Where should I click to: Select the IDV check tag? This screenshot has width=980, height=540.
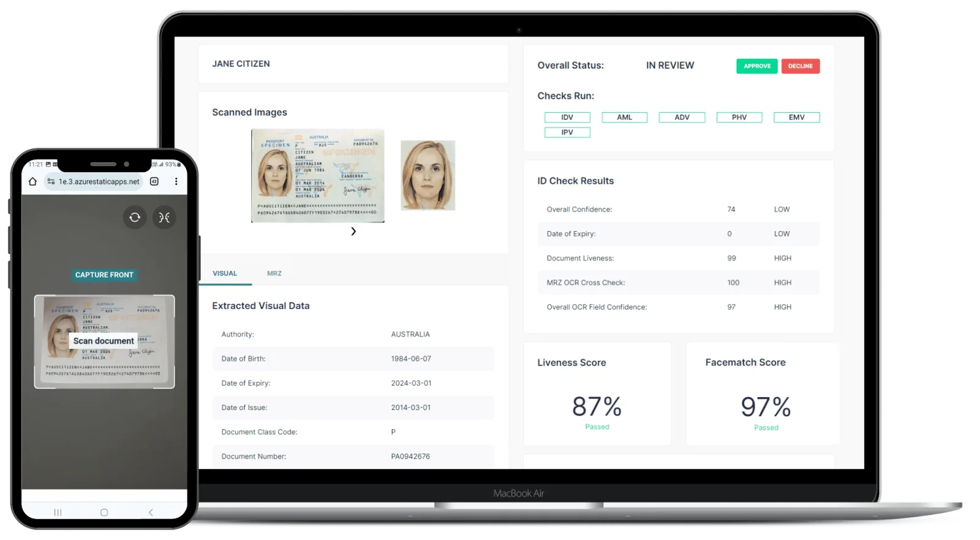click(567, 117)
